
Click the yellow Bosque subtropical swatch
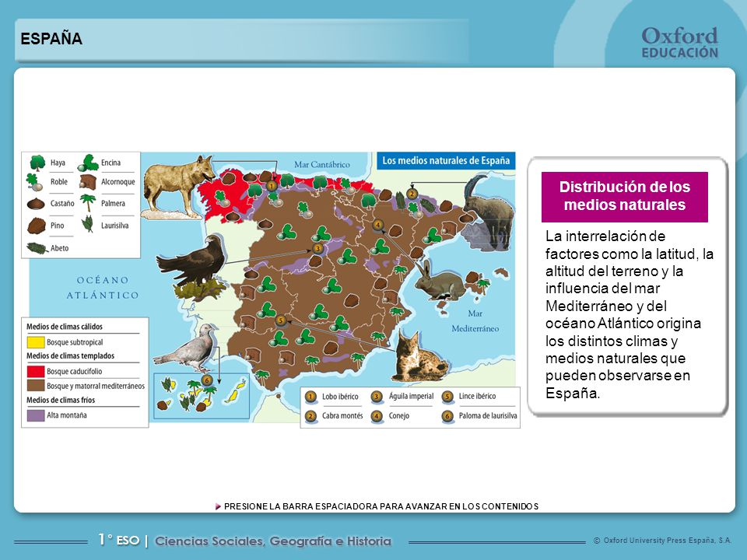pos(36,342)
